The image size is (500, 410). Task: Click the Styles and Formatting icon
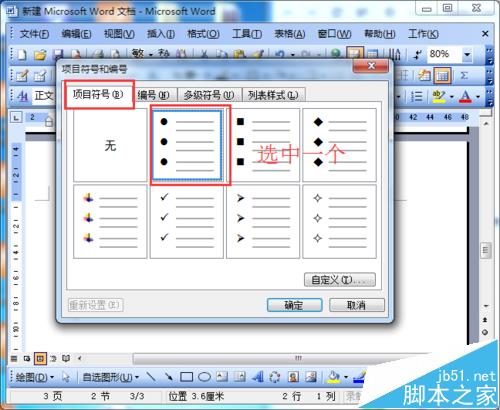tap(23, 97)
